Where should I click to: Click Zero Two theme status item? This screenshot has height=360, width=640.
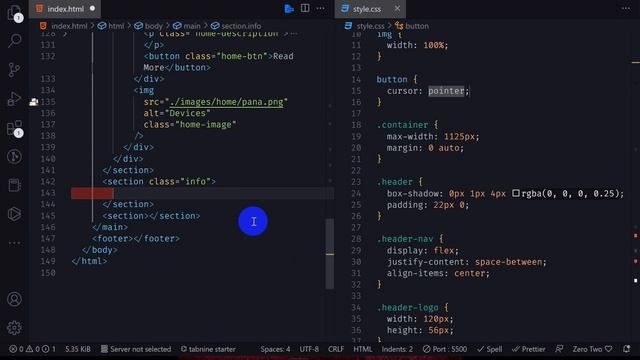[x=592, y=349]
